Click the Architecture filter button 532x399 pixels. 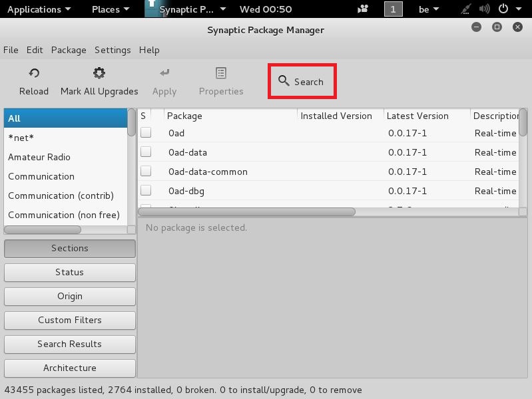(x=70, y=368)
